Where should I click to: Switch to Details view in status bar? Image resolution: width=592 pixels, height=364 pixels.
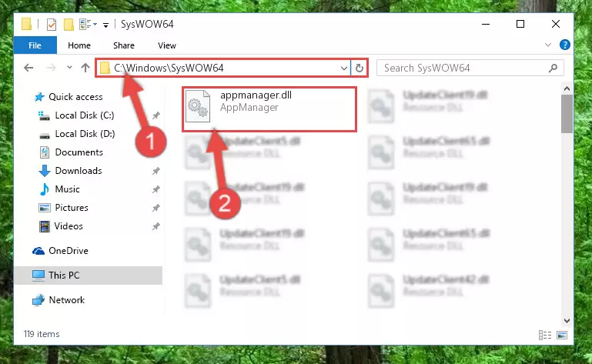point(545,335)
